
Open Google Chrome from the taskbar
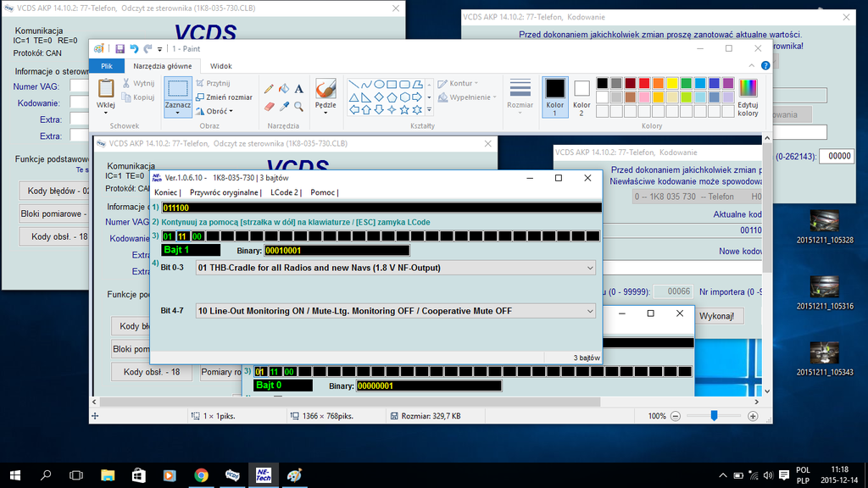click(x=201, y=475)
